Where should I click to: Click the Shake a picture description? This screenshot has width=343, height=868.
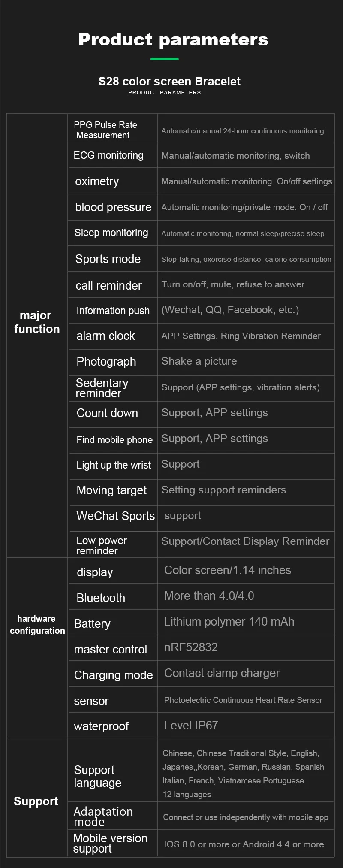pyautogui.click(x=199, y=361)
